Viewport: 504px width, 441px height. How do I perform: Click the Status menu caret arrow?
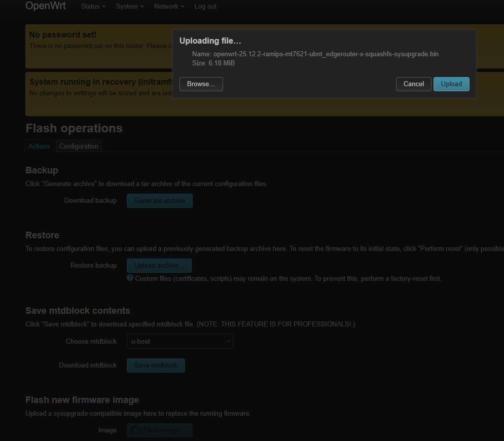pos(104,7)
